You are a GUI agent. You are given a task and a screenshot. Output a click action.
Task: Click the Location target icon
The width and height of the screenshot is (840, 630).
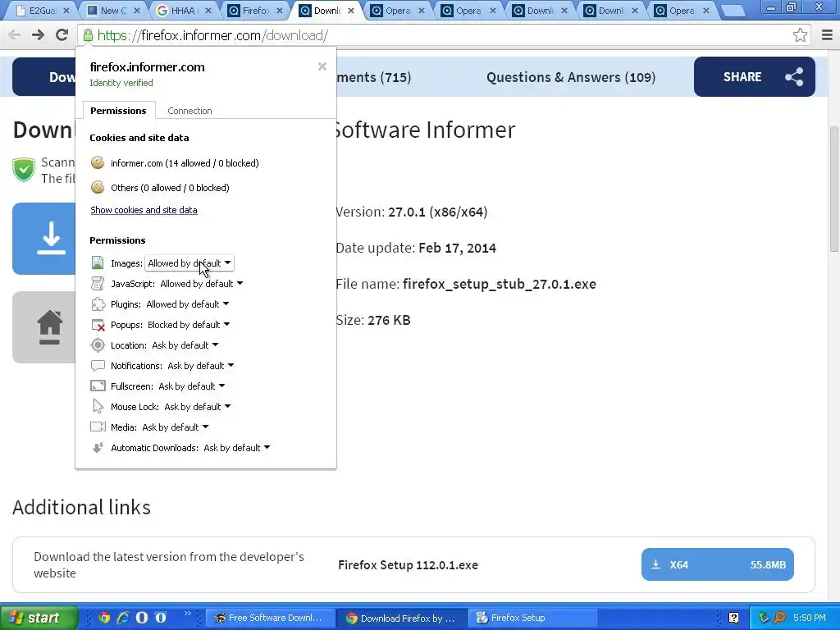point(98,345)
